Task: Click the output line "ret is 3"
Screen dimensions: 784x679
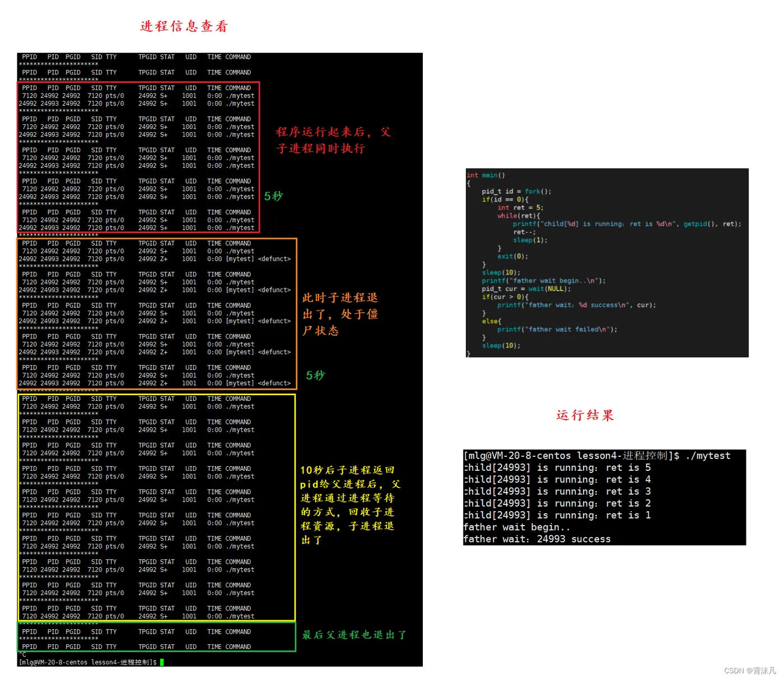Action: click(x=557, y=491)
